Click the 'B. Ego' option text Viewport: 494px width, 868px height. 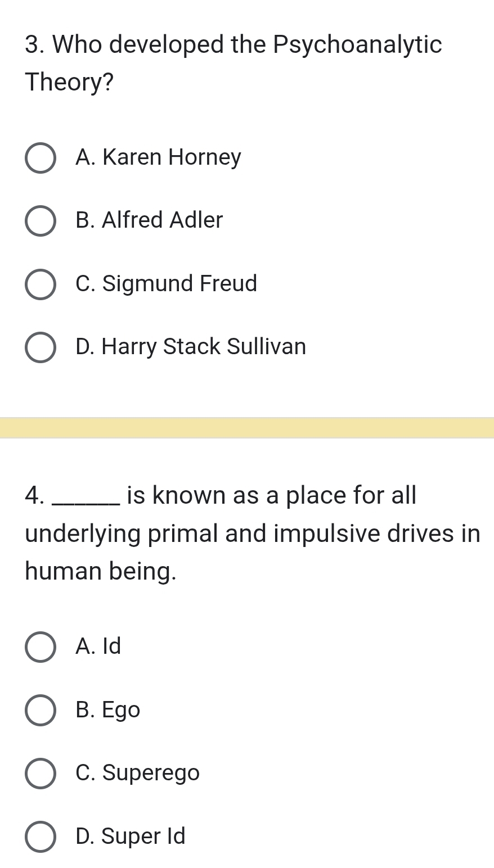pos(107,710)
